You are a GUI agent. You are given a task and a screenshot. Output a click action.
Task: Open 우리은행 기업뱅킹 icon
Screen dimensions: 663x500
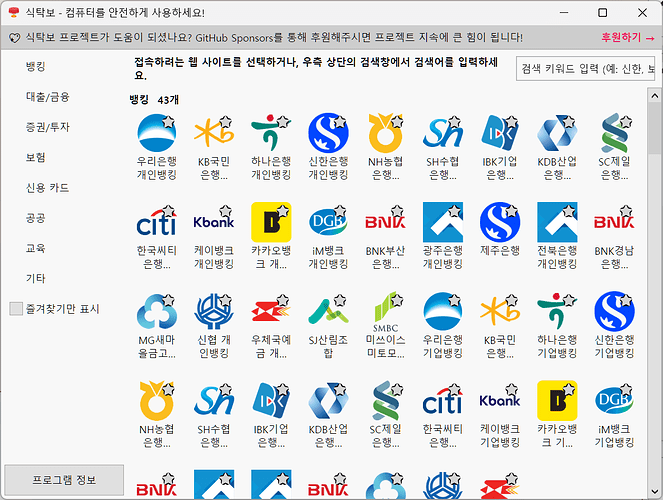(442, 311)
